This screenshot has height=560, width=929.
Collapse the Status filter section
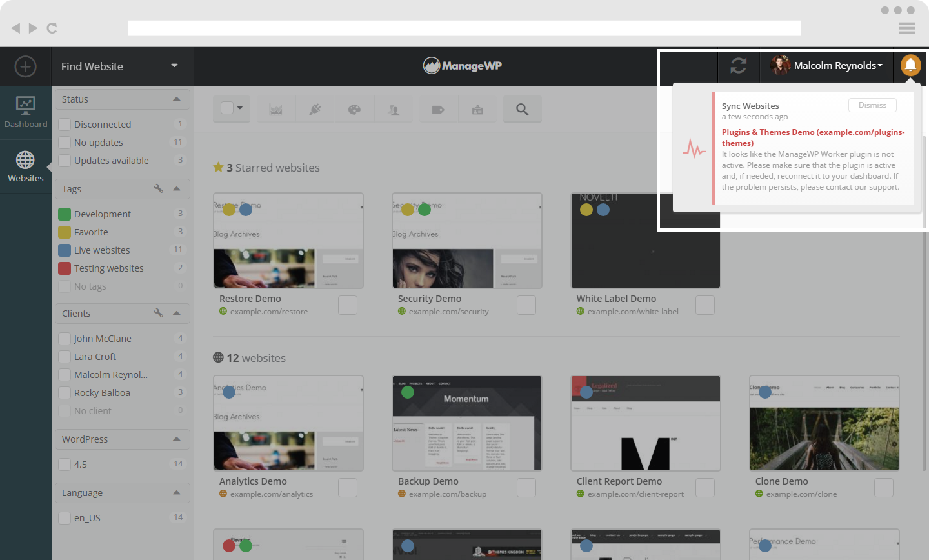coord(177,99)
